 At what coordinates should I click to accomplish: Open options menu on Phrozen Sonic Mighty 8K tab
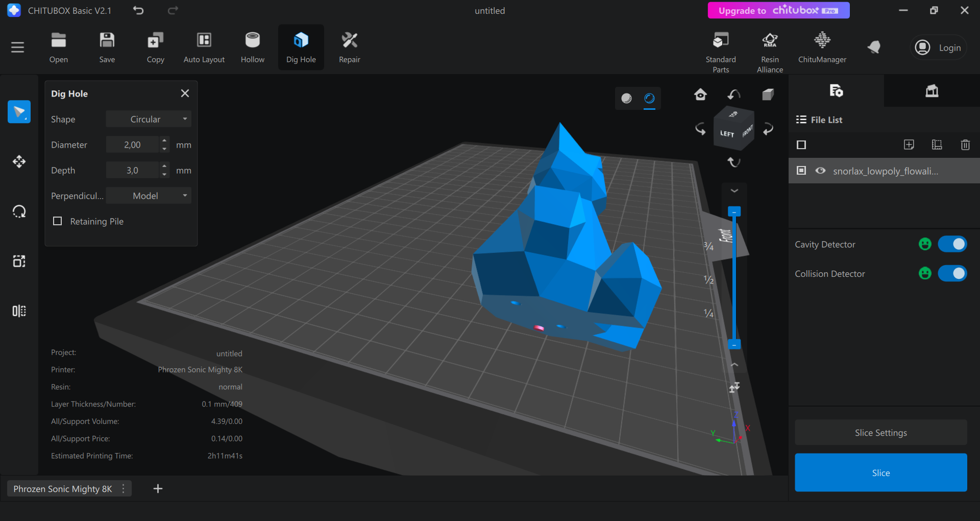124,489
